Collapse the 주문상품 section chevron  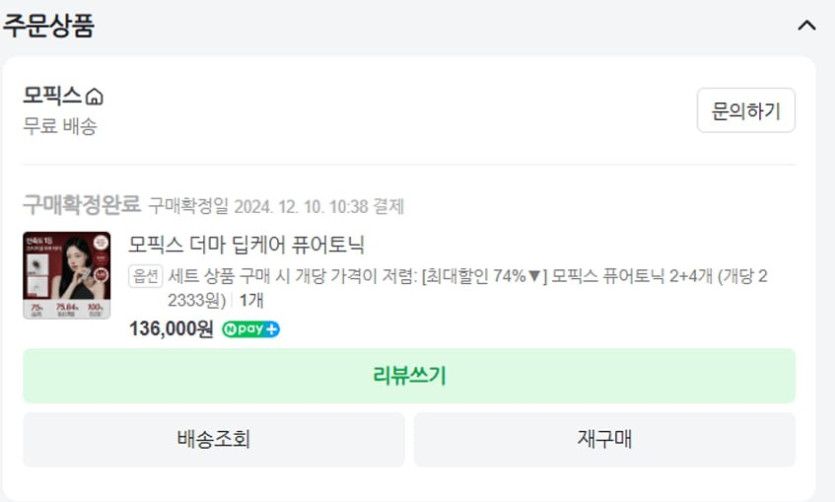coord(807,26)
